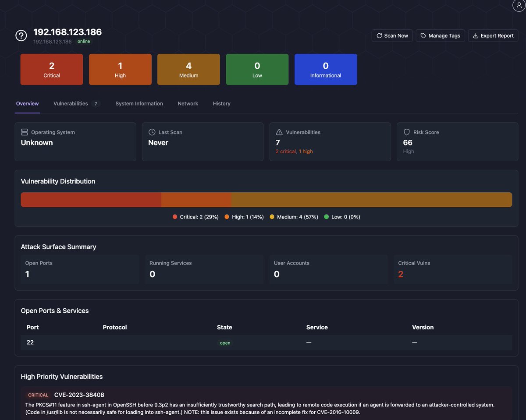Open CVE-2023-38408 vulnerability details
The height and width of the screenshot is (420, 526).
(x=79, y=395)
